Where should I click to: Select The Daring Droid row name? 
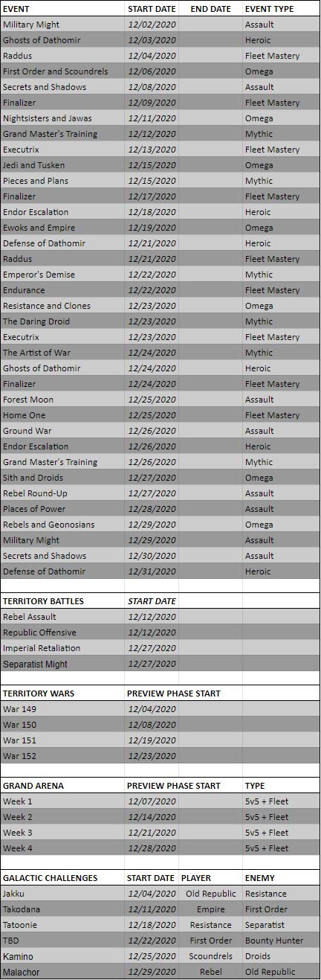(62, 321)
